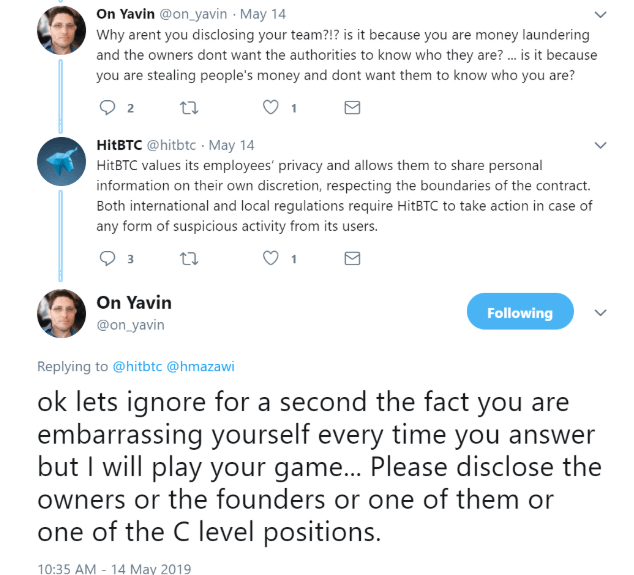Viewport: 634px width, 575px height.
Task: Open the @hitbtc handle in HitBTC tweet header
Action: click(171, 145)
